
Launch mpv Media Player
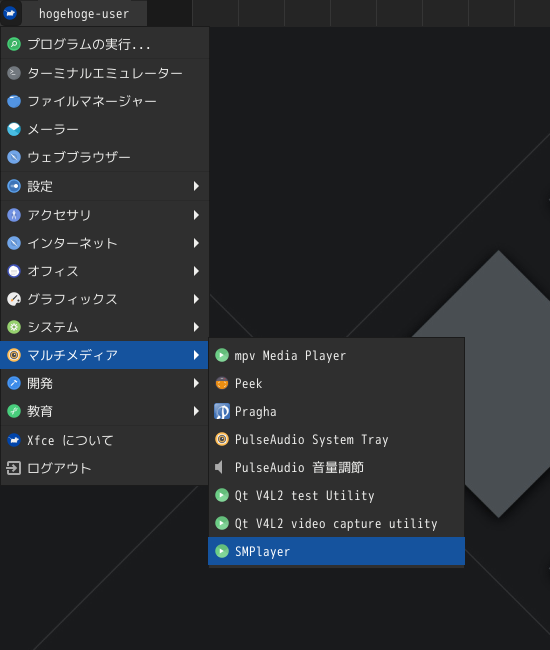tap(337, 355)
